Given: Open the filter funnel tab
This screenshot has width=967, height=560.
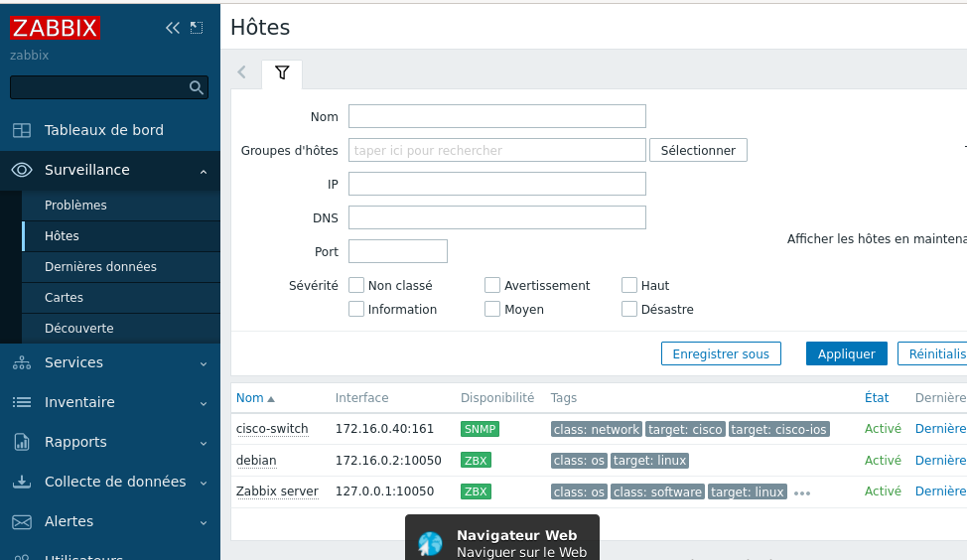Looking at the screenshot, I should tap(282, 72).
